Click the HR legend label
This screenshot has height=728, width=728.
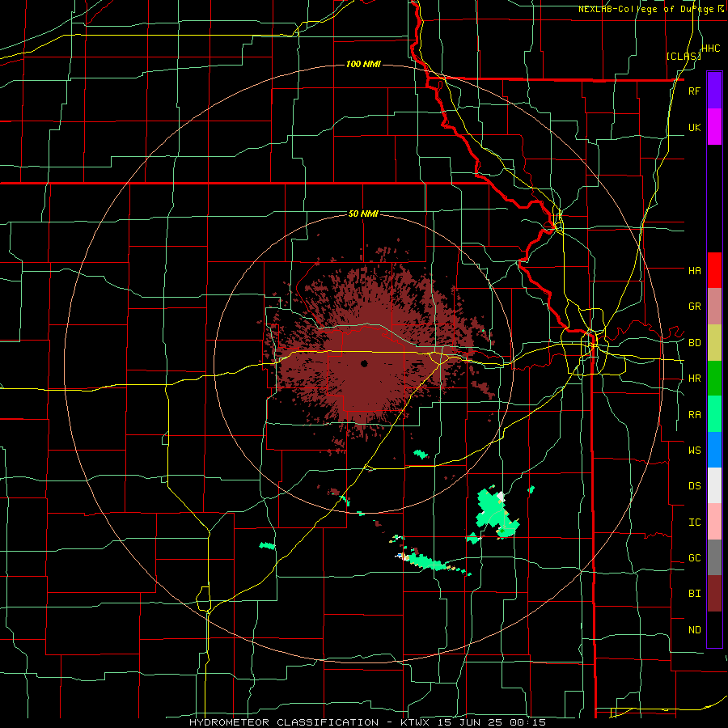[x=695, y=379]
